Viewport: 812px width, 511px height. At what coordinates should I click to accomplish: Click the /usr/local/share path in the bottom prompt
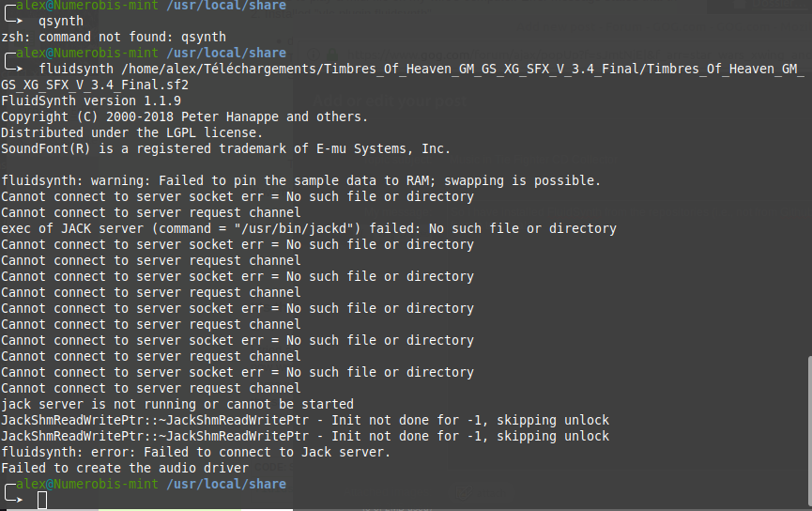(x=226, y=484)
